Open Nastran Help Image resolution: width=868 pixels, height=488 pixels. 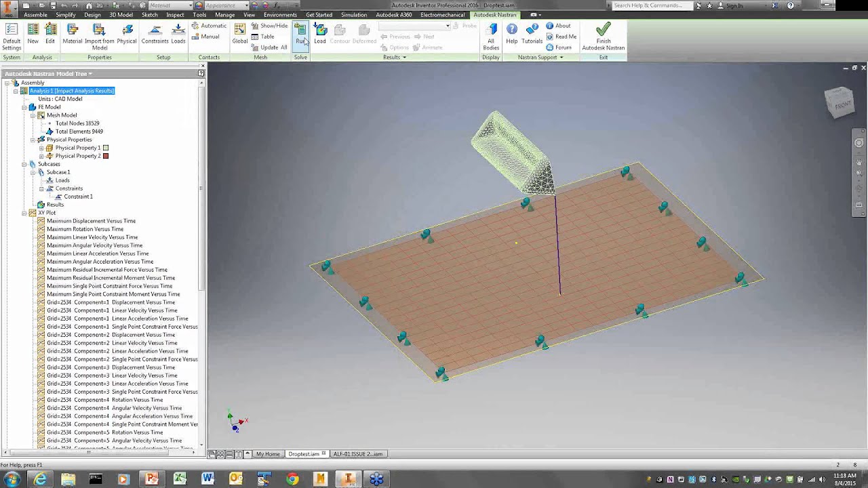click(x=512, y=34)
